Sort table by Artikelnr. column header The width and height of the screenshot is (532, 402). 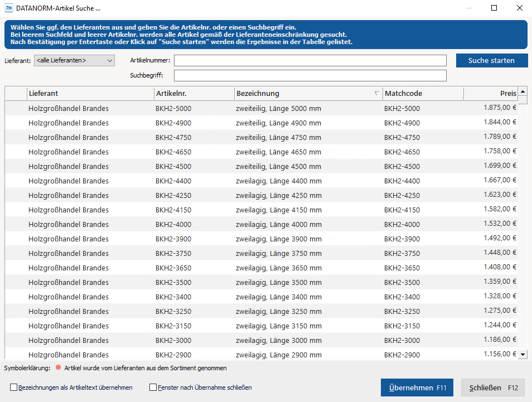pos(193,94)
